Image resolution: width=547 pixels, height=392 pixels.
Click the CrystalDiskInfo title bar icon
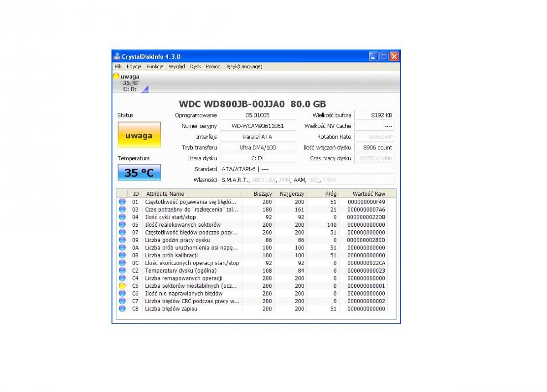pos(117,56)
